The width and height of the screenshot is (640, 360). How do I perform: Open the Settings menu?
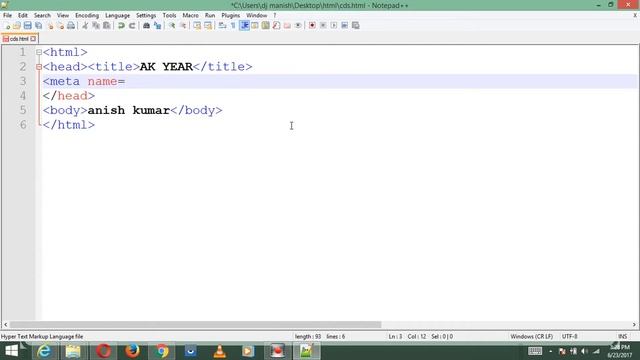click(146, 16)
